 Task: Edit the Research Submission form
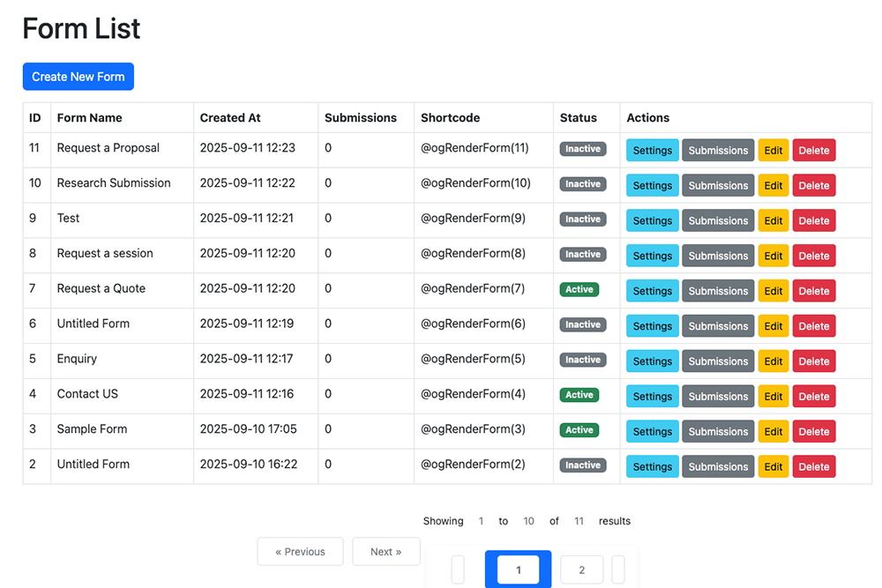click(x=773, y=185)
